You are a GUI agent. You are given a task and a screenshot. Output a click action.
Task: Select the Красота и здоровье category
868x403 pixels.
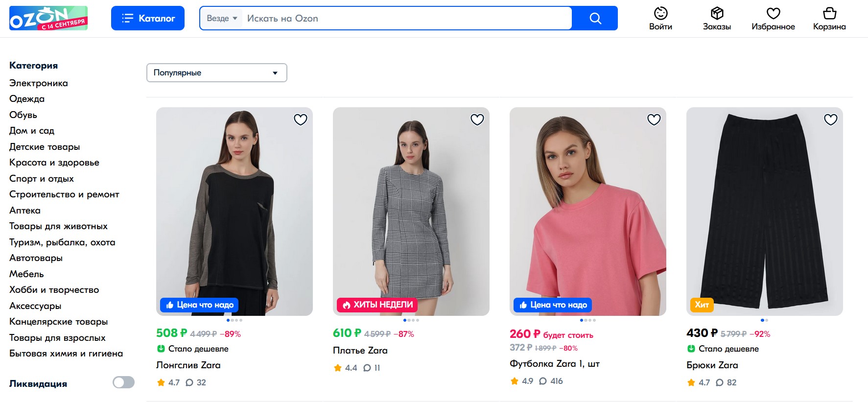click(54, 163)
